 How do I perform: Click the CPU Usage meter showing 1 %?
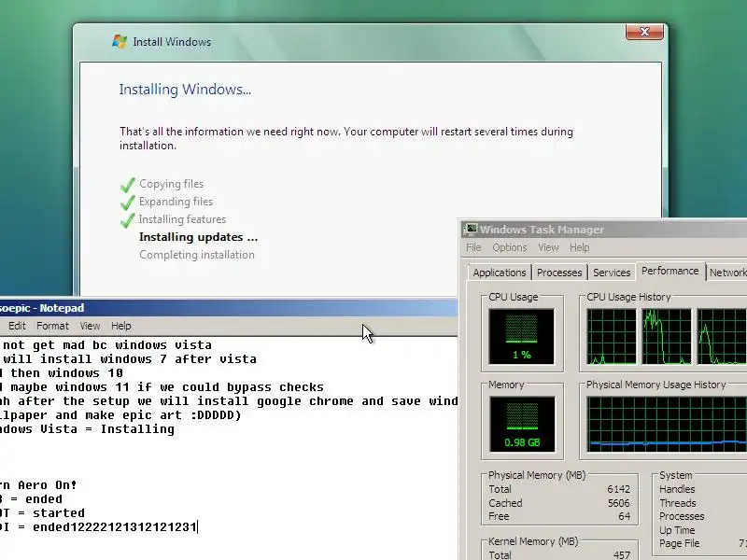(521, 336)
